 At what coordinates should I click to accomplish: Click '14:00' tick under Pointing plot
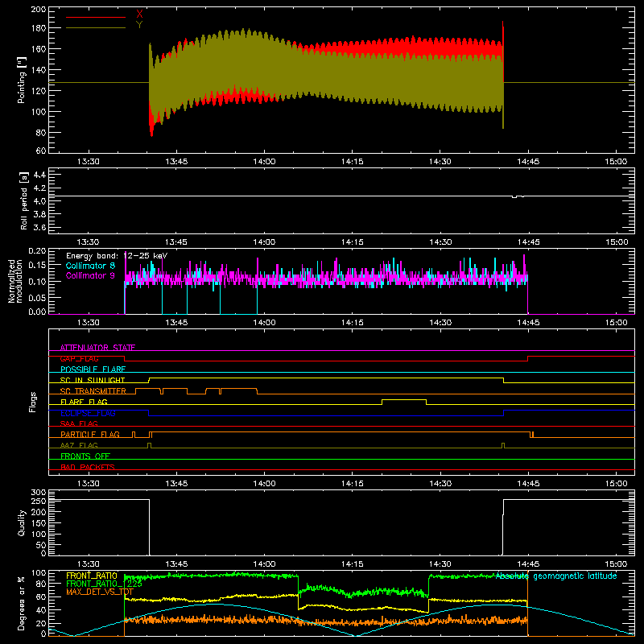coord(264,162)
